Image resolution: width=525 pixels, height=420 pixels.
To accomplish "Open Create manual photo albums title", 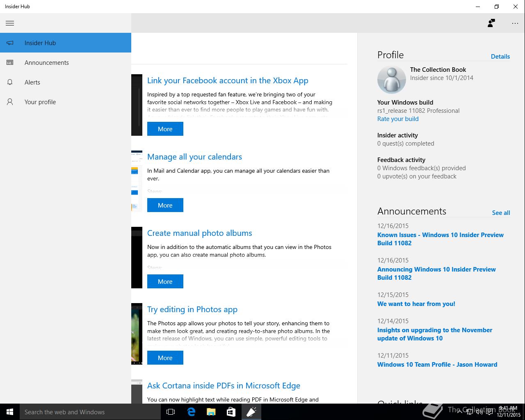I will coord(199,233).
